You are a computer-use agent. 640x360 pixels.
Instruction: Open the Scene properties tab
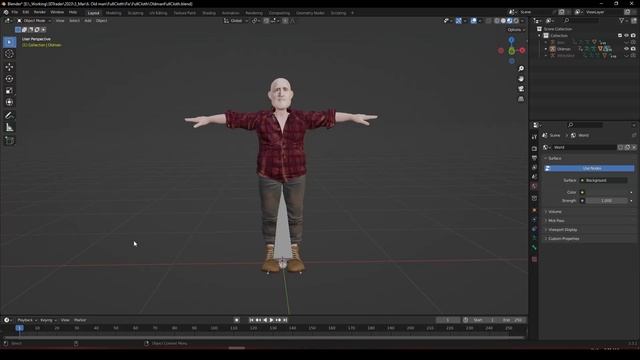(534, 177)
